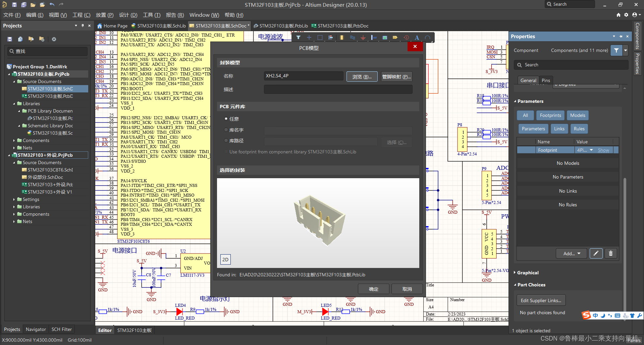Click the 管脚映射 (P)... pin map button
The width and height of the screenshot is (644, 345).
397,76
